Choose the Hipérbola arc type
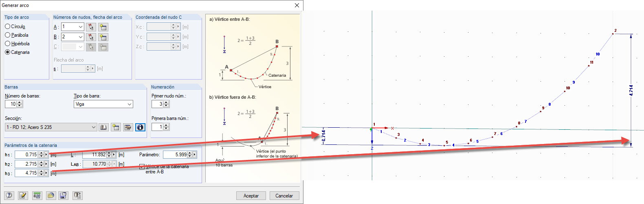Image resolution: width=644 pixels, height=204 pixels. pos(7,44)
